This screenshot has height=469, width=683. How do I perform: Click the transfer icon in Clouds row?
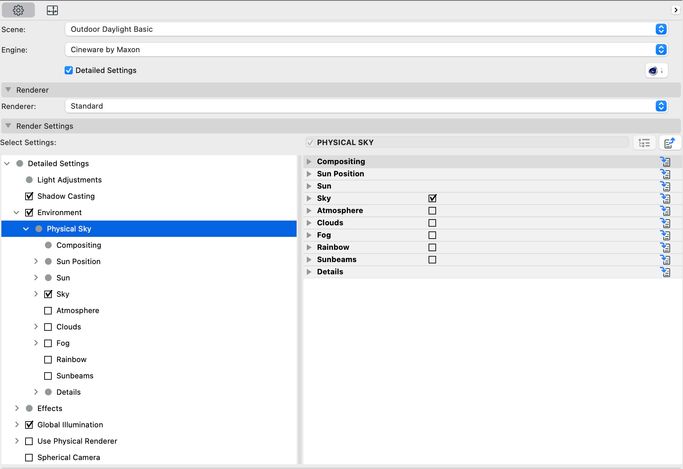(x=665, y=223)
